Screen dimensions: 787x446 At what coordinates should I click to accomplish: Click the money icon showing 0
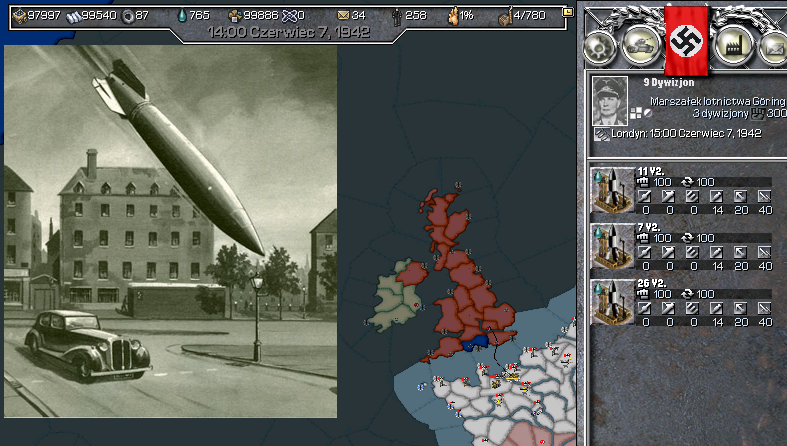289,16
